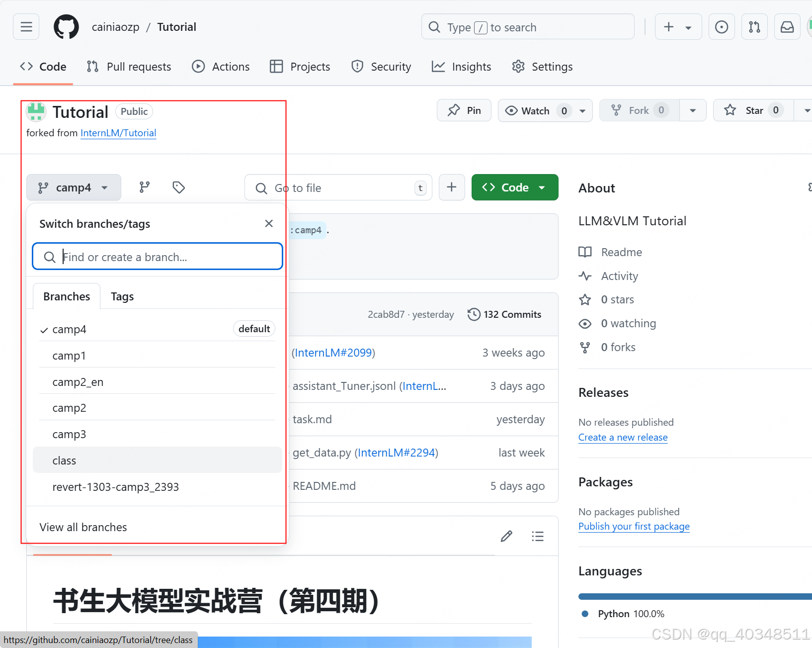The height and width of the screenshot is (648, 812).
Task: Open pull requests icon in header
Action: [x=754, y=27]
